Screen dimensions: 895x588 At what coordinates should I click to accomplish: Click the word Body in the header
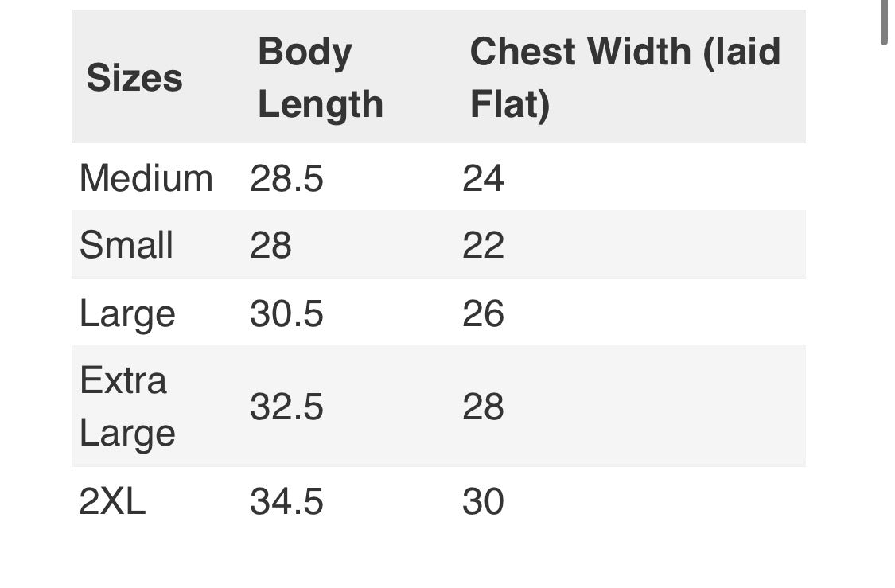click(x=305, y=53)
